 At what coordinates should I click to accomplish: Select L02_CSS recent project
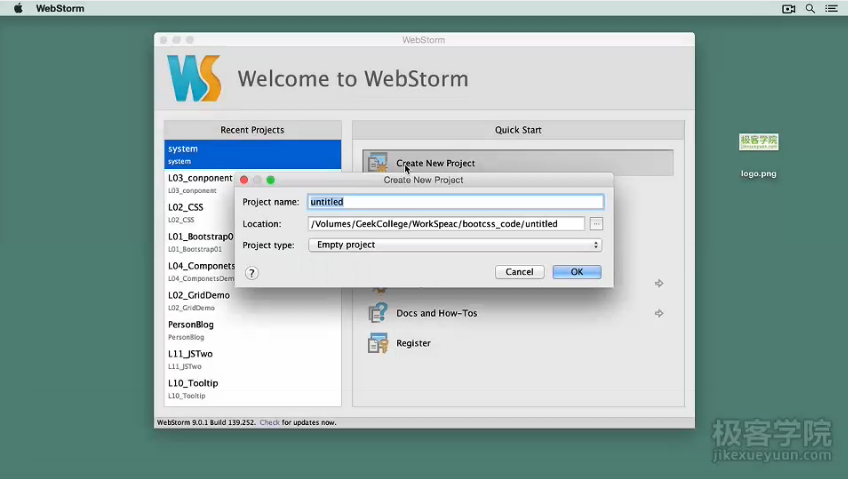coord(200,212)
